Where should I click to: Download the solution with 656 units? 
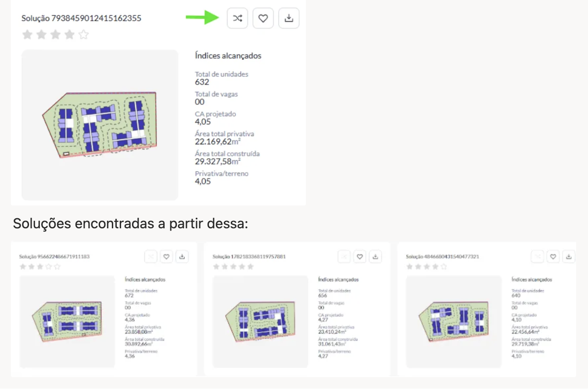(376, 257)
